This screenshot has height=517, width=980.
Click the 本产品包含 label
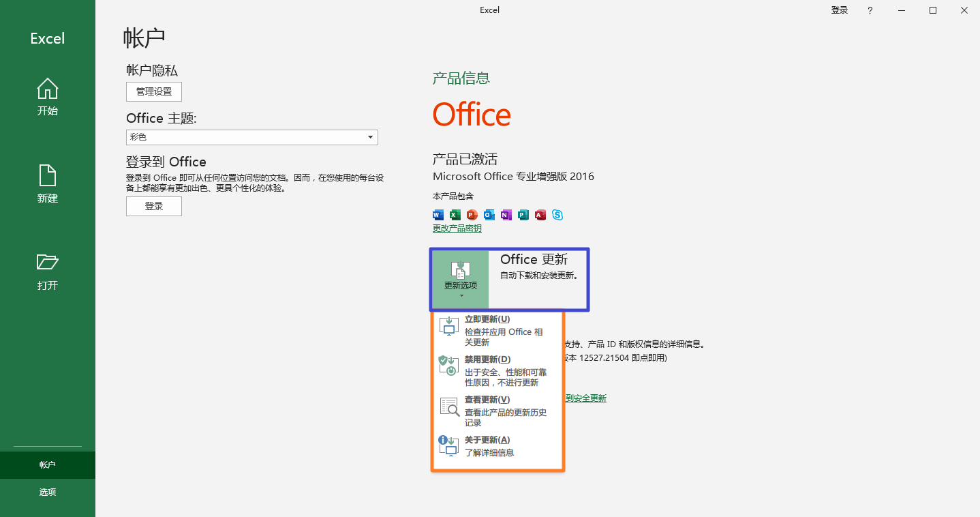pos(453,196)
